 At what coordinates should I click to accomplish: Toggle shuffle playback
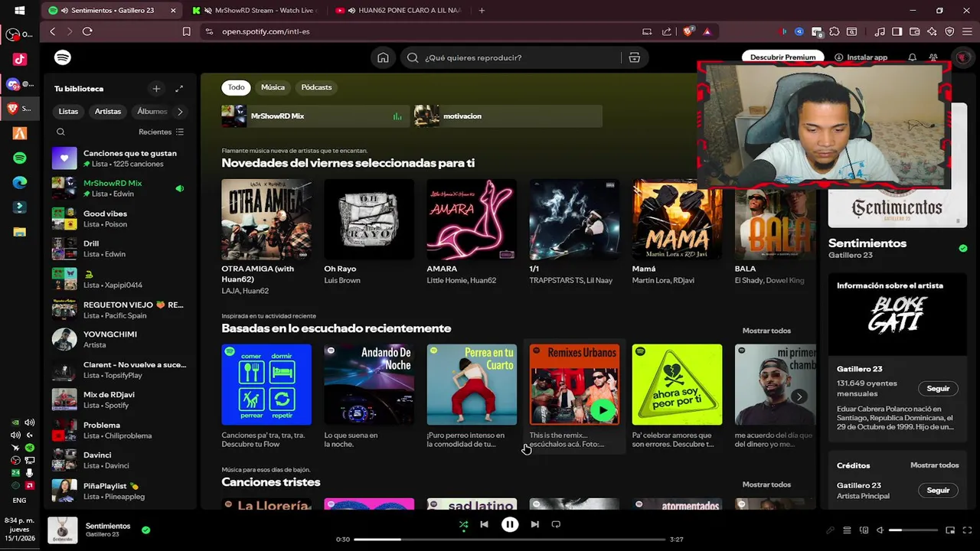(x=463, y=524)
